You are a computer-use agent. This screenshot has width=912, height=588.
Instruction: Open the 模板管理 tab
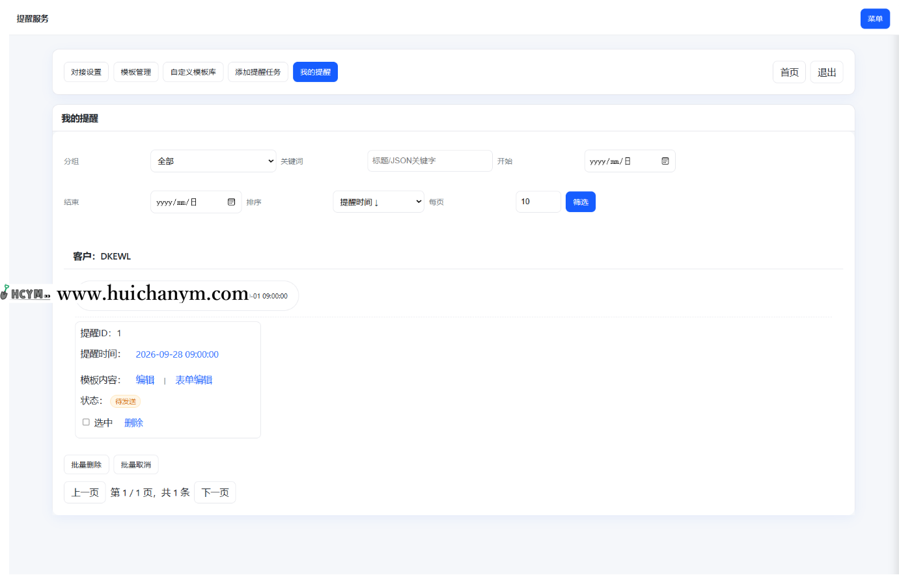135,72
